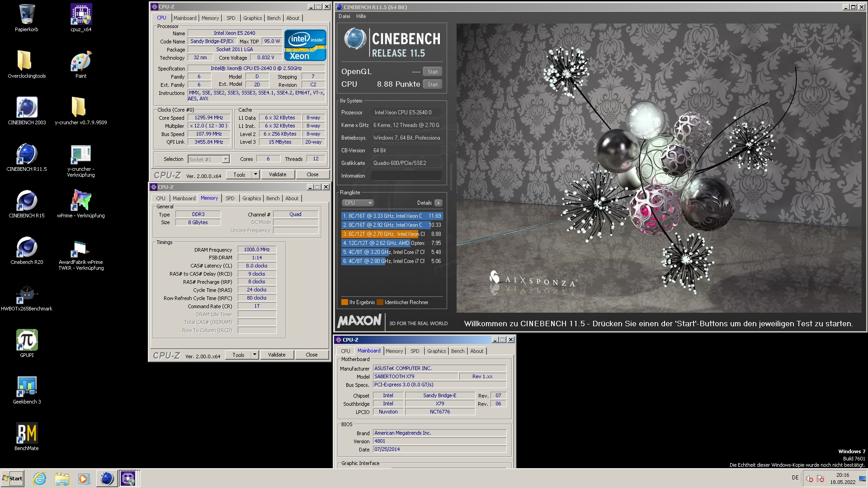The width and height of the screenshot is (868, 488).
Task: Click the BIOS version 4801 field
Action: [x=439, y=441]
